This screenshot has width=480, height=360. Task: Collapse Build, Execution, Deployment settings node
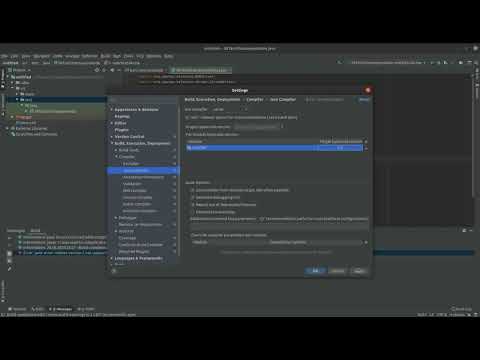pos(112,143)
